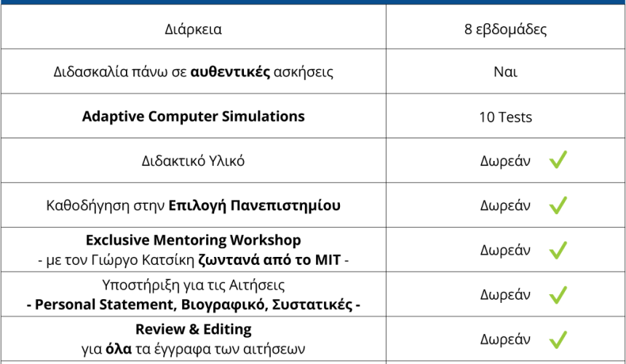626x364 pixels.
Task: Click Υποστήριξη για τις Αιτήσεις text
Action: click(193, 285)
